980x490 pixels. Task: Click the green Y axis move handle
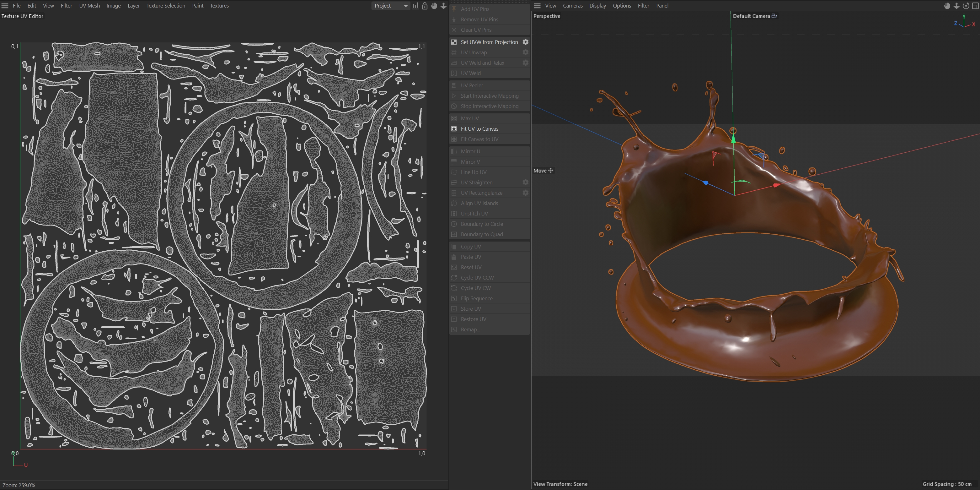tap(733, 139)
